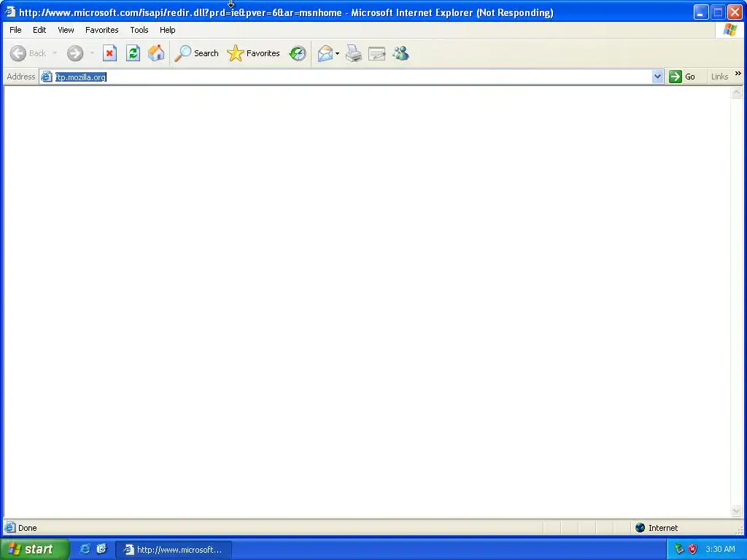Click the second Quick Launch browser icon

102,549
